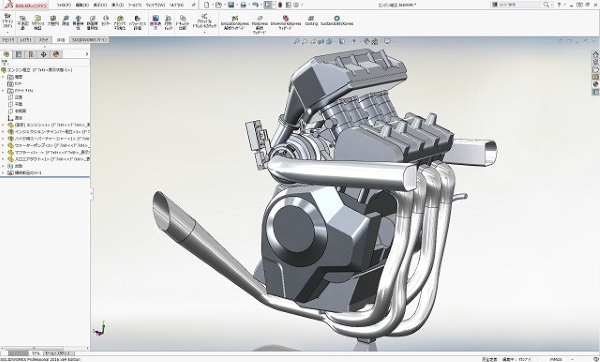The width and height of the screenshot is (600, 362).
Task: Click the command search input field
Action: pos(520,5)
